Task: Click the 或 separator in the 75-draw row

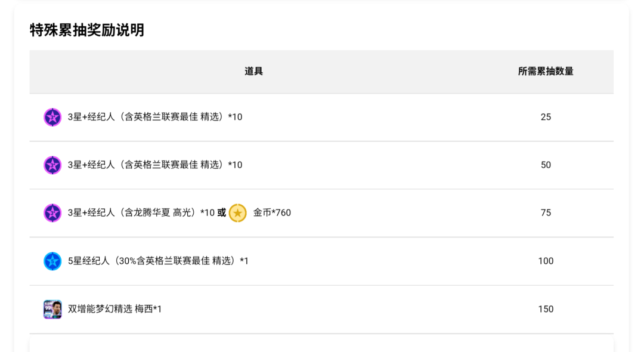Action: [222, 212]
